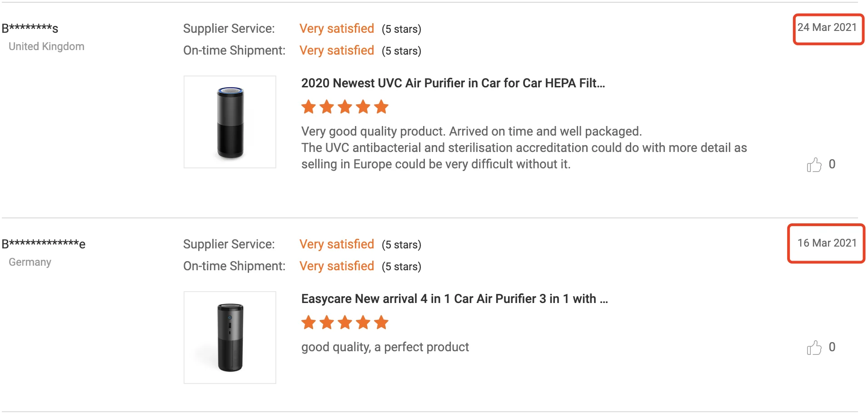The height and width of the screenshot is (414, 868).
Task: Click the United Kingdom country label
Action: (x=46, y=46)
